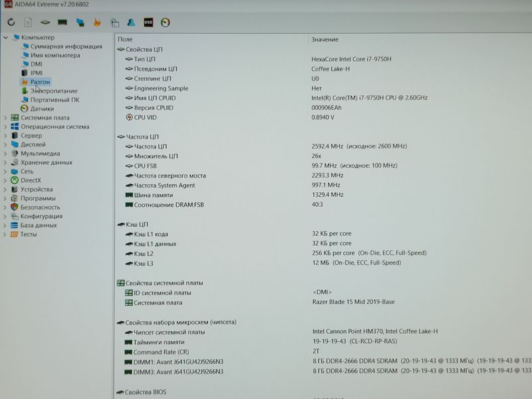The width and height of the screenshot is (532, 399).
Task: Select the Частота ЦП 2592.4 MHz row
Action: click(324, 146)
